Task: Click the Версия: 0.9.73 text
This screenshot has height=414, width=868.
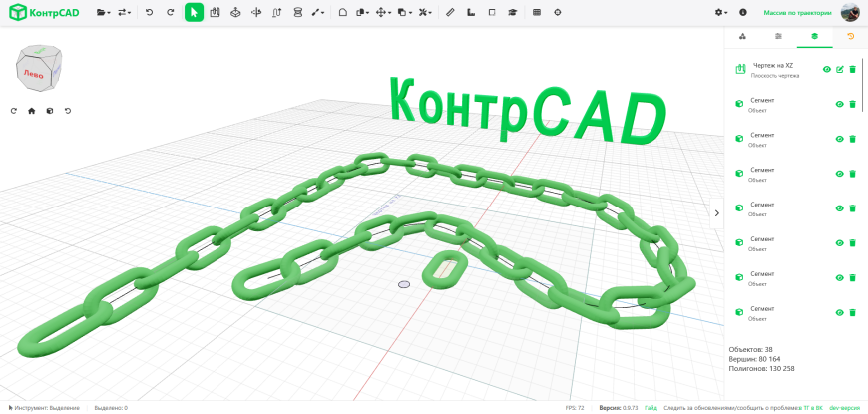Action: 619,408
